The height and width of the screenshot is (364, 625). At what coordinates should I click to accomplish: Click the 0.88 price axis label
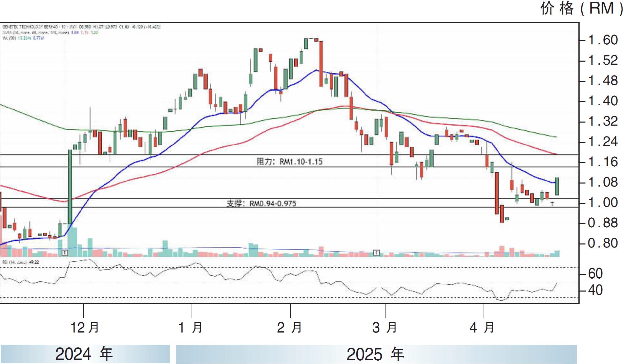603,223
